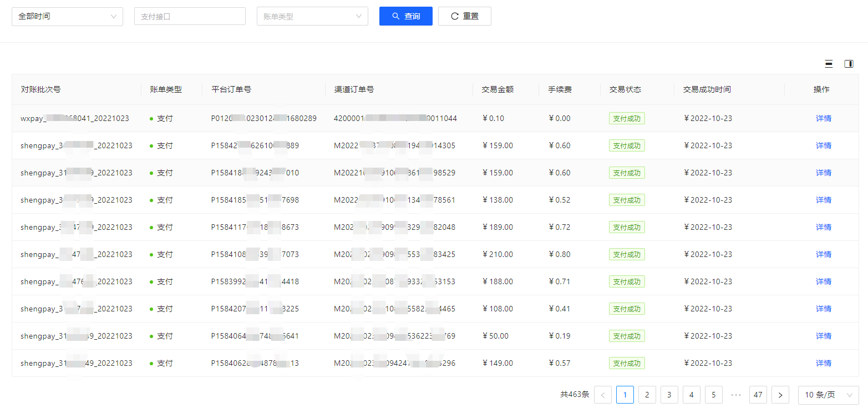868x418 pixels.
Task: Open 详情 for the ¥50.00 transaction
Action: tap(823, 336)
